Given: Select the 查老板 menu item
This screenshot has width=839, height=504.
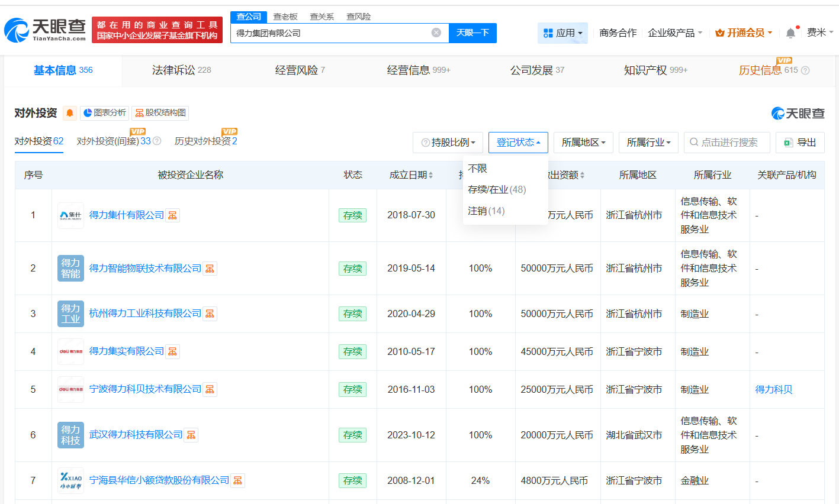Looking at the screenshot, I should pyautogui.click(x=285, y=17).
